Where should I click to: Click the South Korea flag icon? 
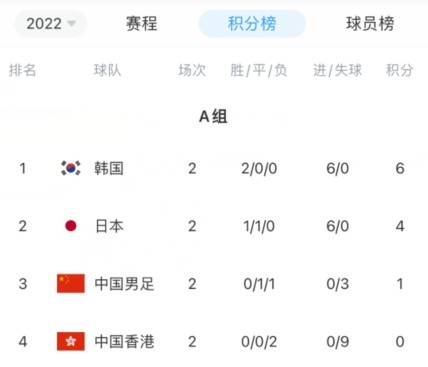click(71, 168)
